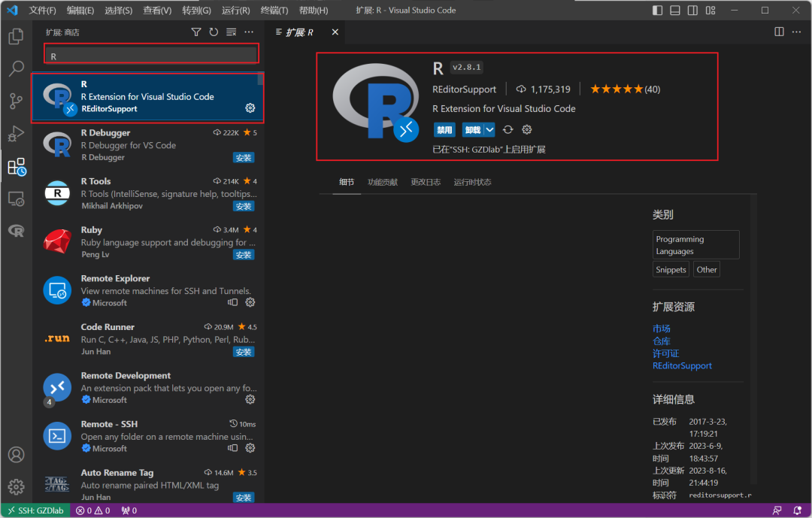Viewport: 812px width, 518px height.
Task: Open the 仓库 resource link
Action: tap(662, 341)
